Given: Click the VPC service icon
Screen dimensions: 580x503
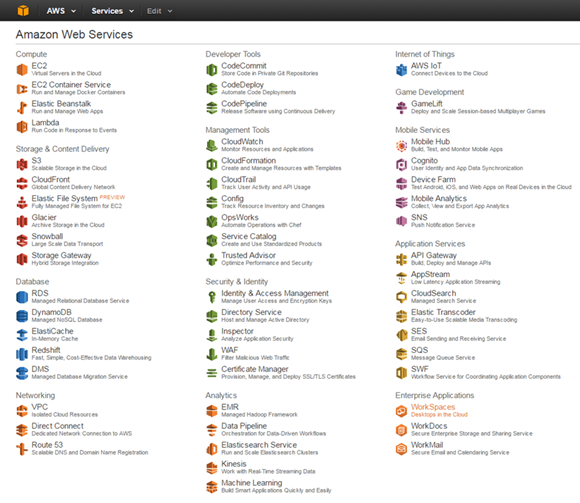Looking at the screenshot, I should tap(22, 411).
